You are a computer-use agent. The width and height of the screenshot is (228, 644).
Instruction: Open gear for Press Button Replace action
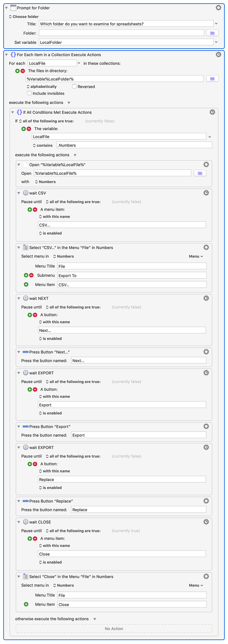tap(206, 501)
